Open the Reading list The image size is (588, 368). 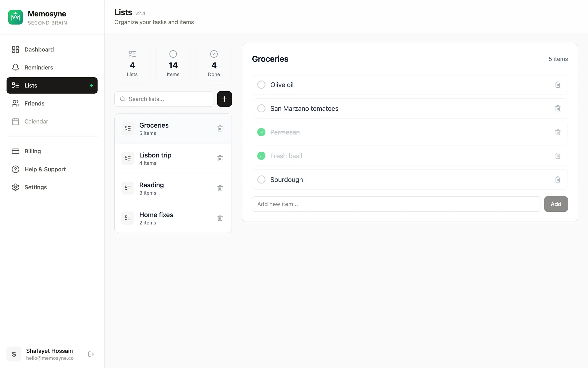coord(173,188)
